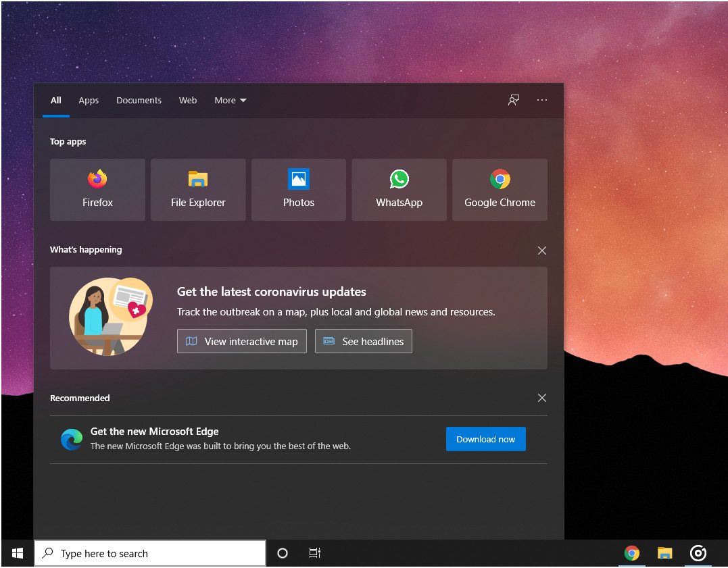Screen dimensions: 728x568
Task: Switch to the Web tab
Action: [x=188, y=100]
